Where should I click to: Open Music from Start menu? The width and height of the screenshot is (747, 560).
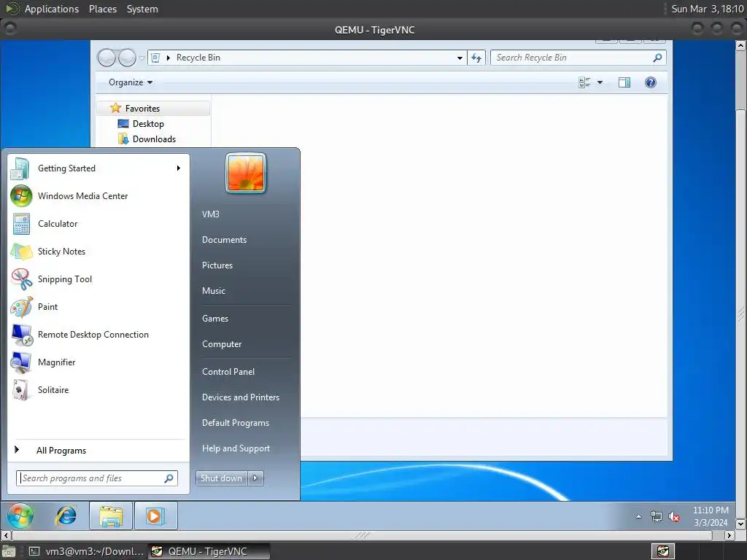(214, 290)
